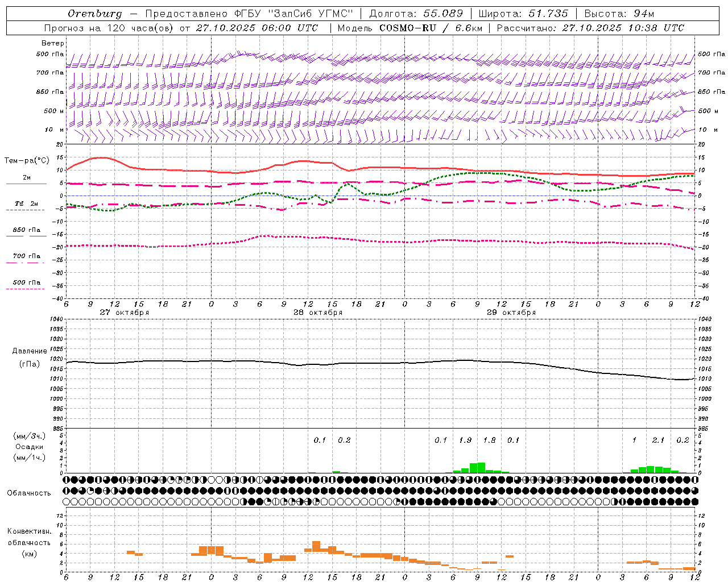Click the Td 2м legend label
Screen dimensions: 728x582
27,203
